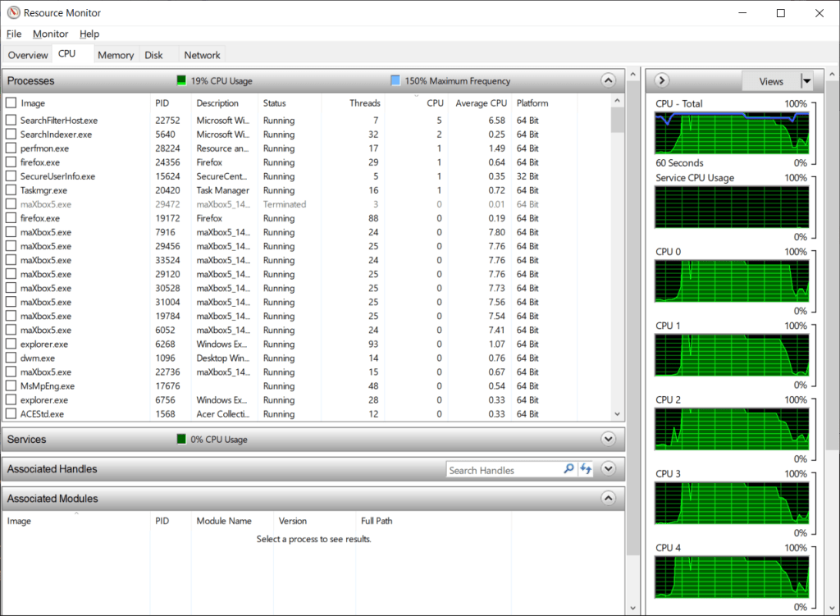This screenshot has height=616, width=840.
Task: Expand the Associated Handles section
Action: click(x=608, y=469)
